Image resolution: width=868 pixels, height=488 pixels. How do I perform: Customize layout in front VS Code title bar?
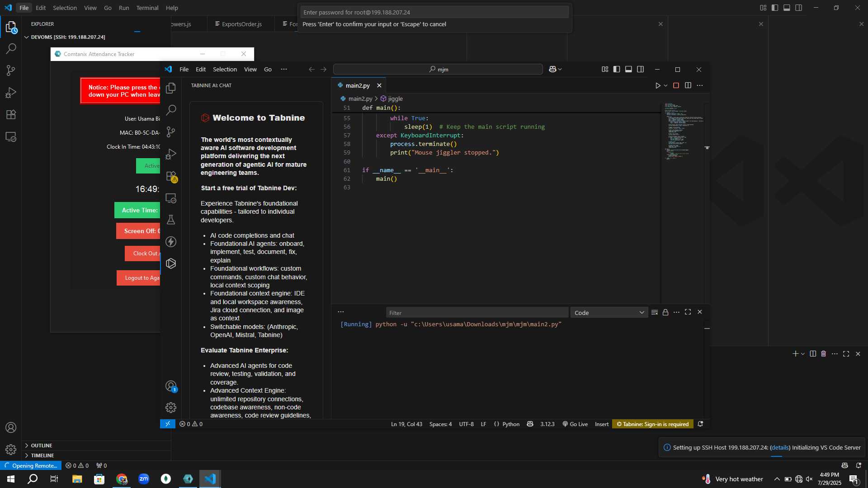pos(605,69)
